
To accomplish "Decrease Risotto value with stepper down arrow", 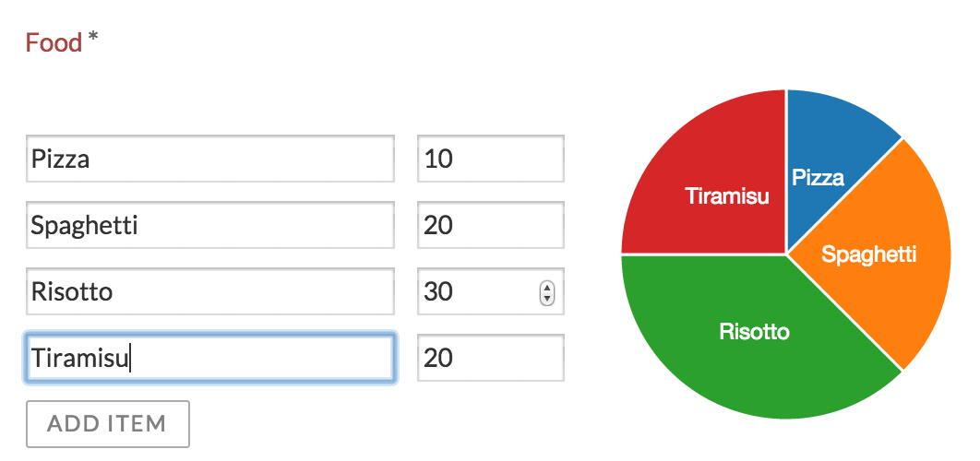I will pos(547,298).
